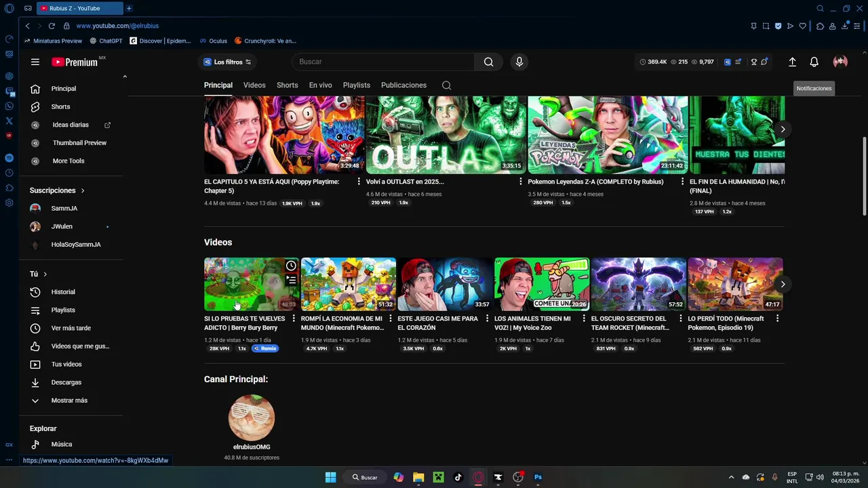Image resolution: width=868 pixels, height=488 pixels.
Task: Switch to the Videos channel tab
Action: coord(254,85)
